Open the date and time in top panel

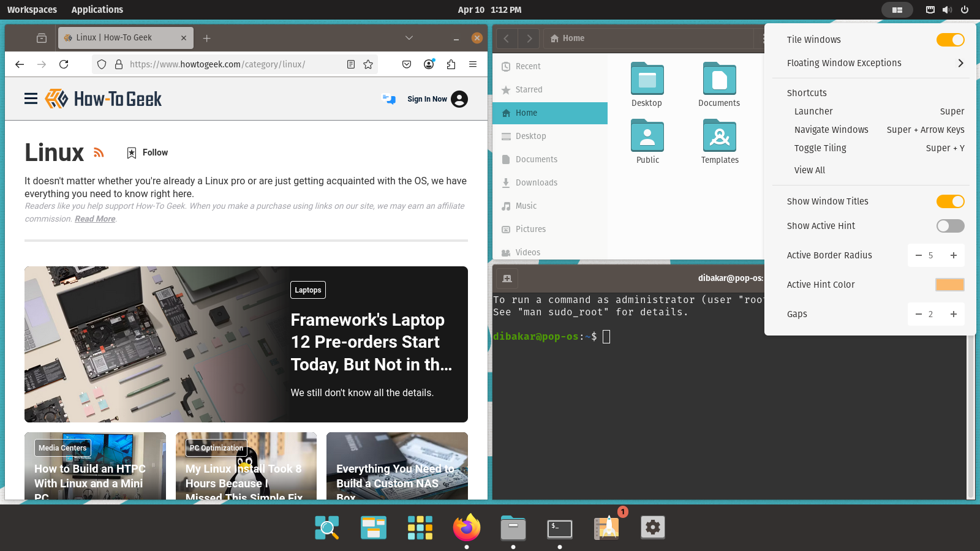click(x=489, y=10)
